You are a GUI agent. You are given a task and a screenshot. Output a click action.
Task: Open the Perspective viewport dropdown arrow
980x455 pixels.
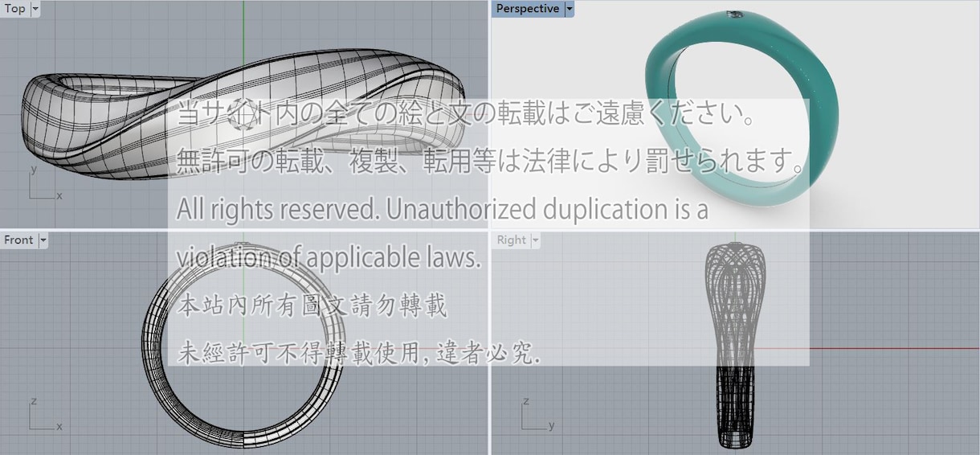[x=570, y=9]
